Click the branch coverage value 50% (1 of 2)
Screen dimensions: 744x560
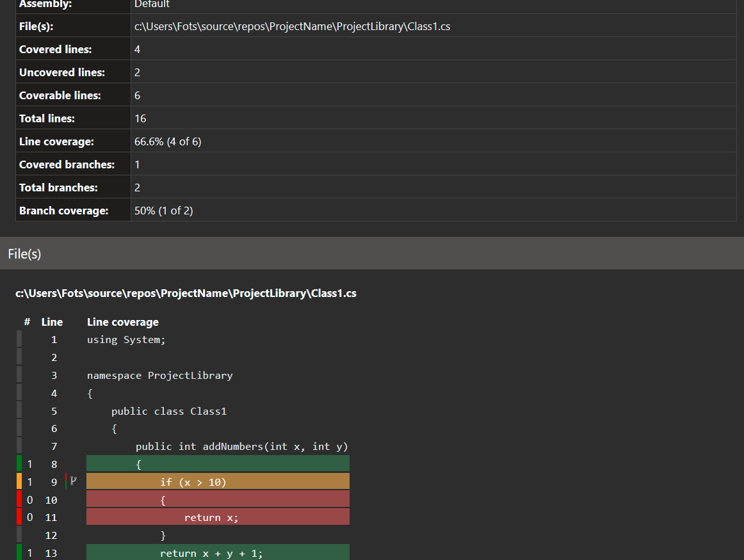[x=163, y=211]
